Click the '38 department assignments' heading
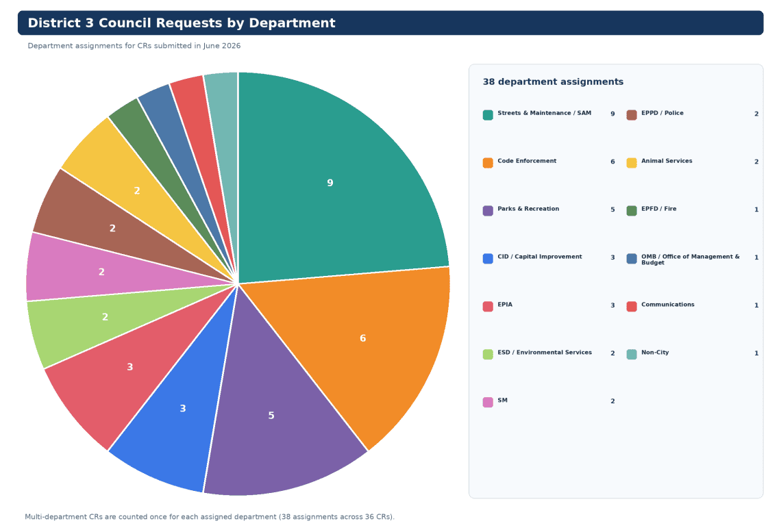 pyautogui.click(x=553, y=81)
